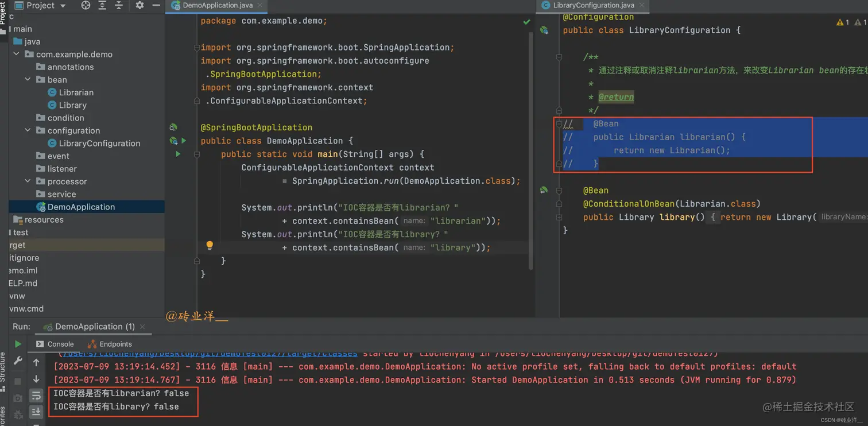
Task: Select condition folder in tree
Action: [65, 118]
